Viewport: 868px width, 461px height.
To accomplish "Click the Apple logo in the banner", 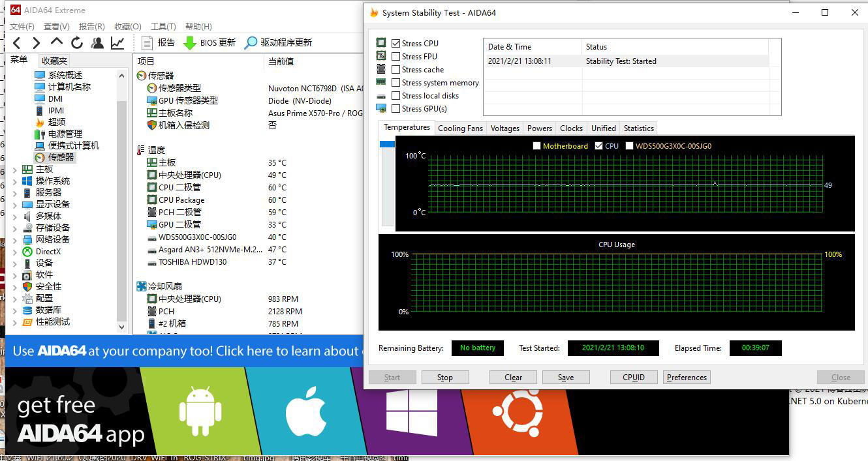I will tap(305, 411).
